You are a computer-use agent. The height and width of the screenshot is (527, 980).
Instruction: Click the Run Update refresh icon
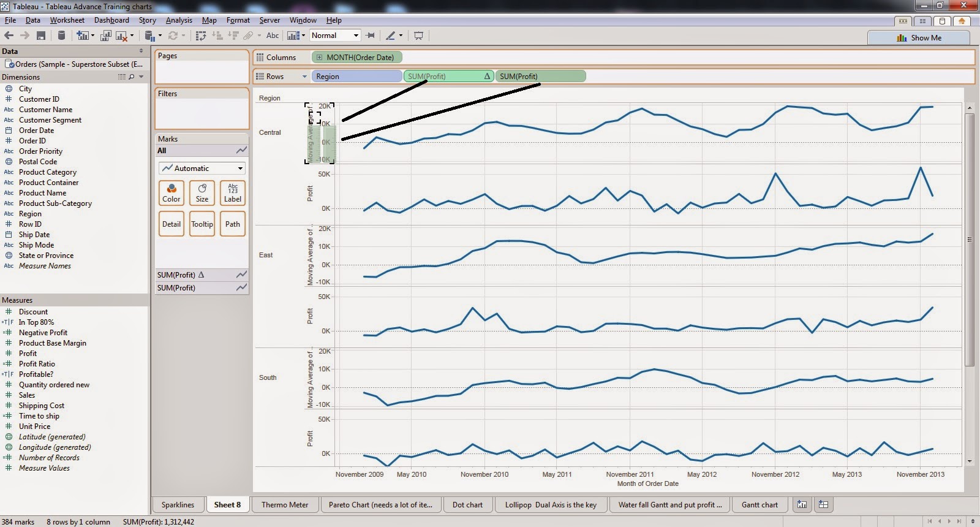click(x=173, y=36)
